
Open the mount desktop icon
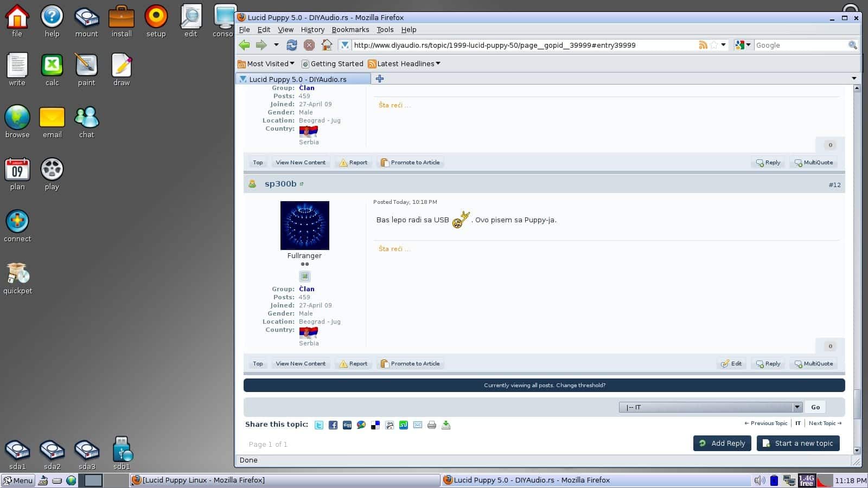tap(87, 22)
